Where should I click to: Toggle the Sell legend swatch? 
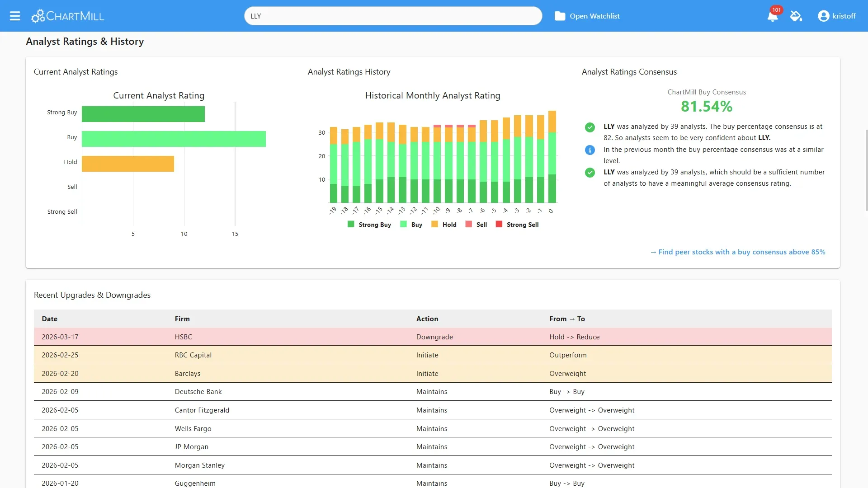coord(469,225)
